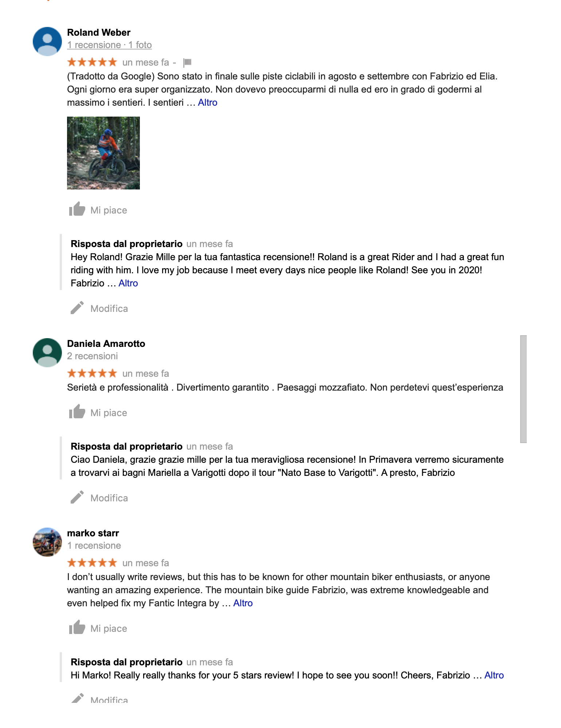Expand owner reply to Roland via Altro
Viewport: 561px width, 728px height.
(x=128, y=283)
